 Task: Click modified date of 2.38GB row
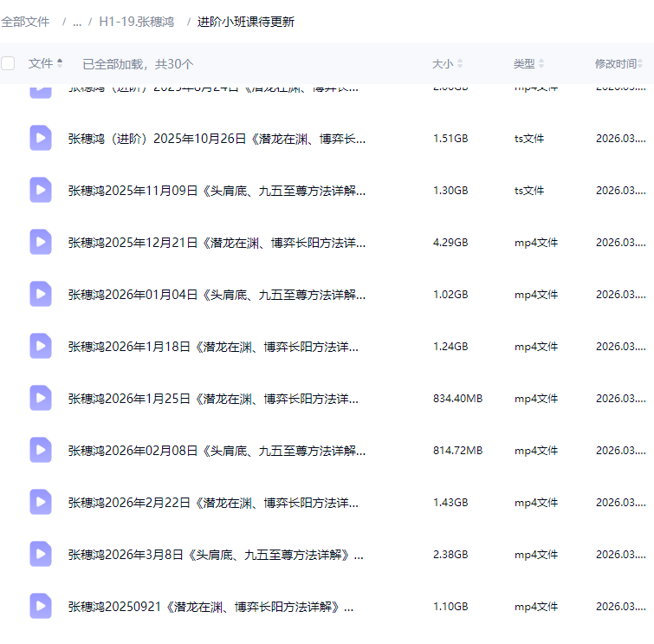(x=621, y=555)
